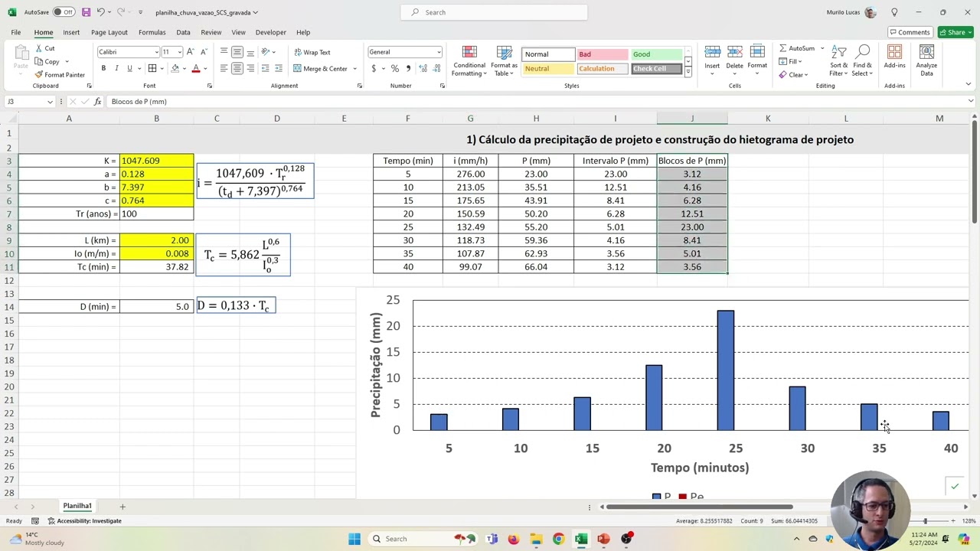Click Align Left icon
This screenshot has width=980, height=551.
(x=224, y=68)
